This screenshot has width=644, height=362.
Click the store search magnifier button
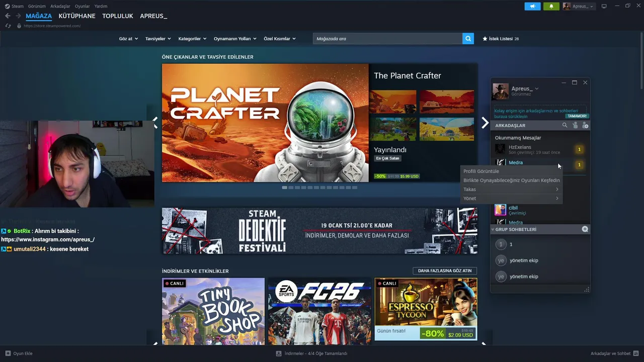point(468,39)
